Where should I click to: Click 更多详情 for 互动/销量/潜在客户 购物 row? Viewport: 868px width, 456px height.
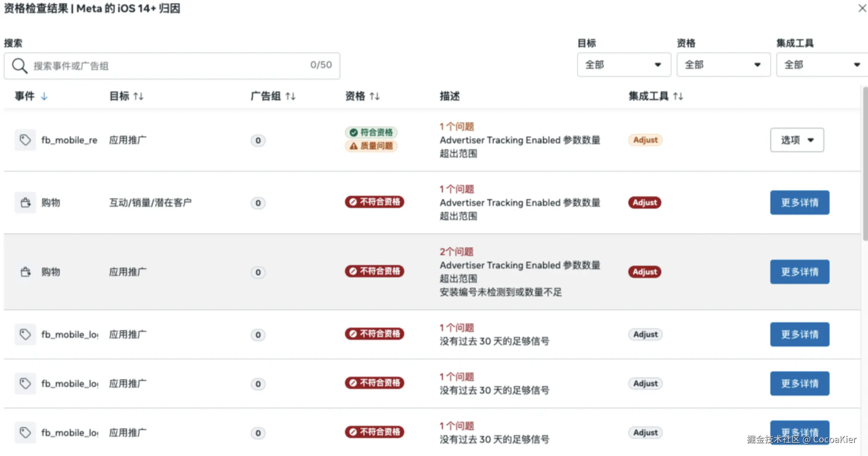point(799,202)
